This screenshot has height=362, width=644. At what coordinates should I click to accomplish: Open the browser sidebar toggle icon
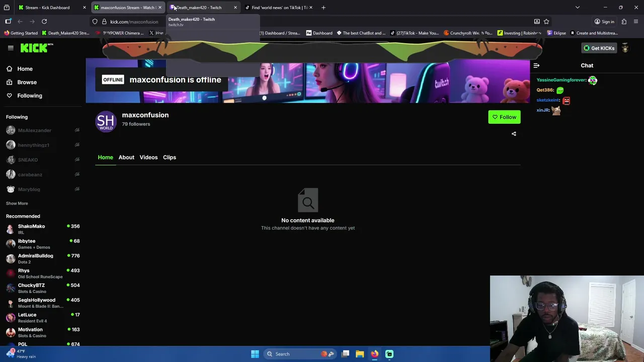(8, 22)
